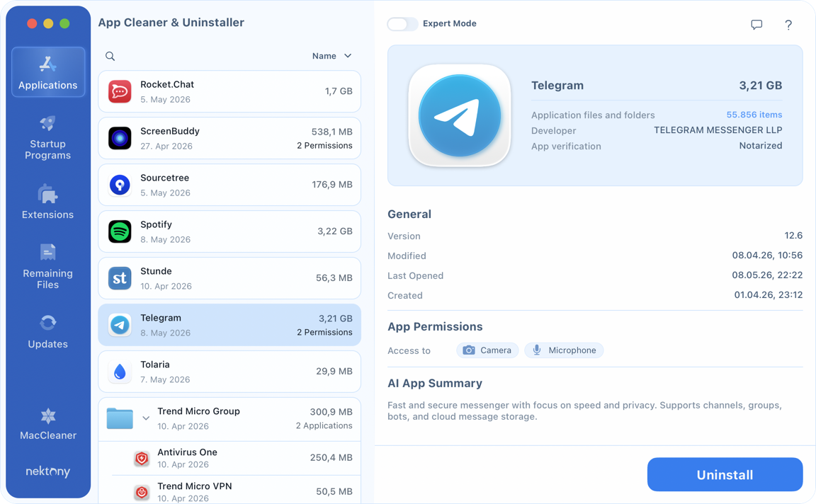
Task: Click the Spotify app icon
Action: click(120, 231)
